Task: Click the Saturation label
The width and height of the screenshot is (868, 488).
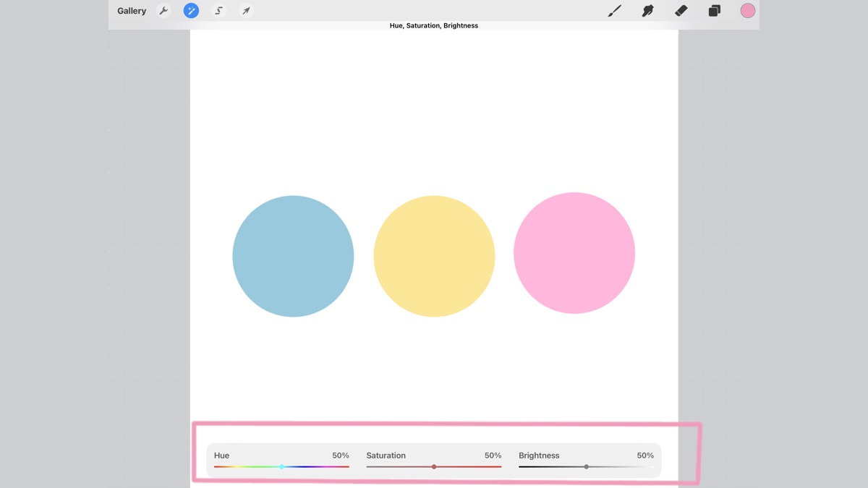Action: (x=386, y=455)
